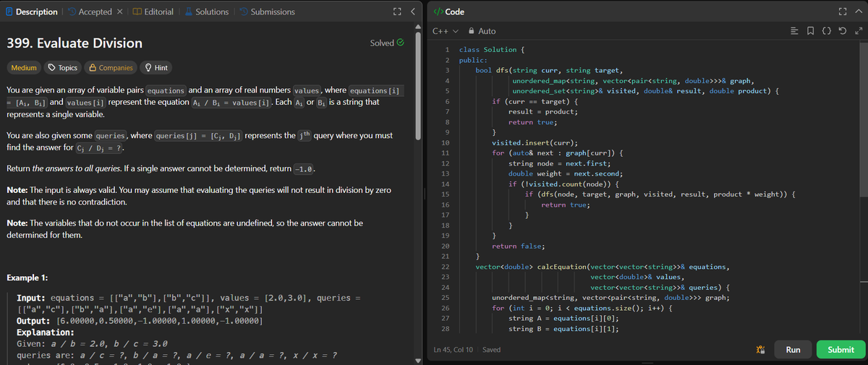868x365 pixels.
Task: Open the Topics tag
Action: [x=63, y=67]
